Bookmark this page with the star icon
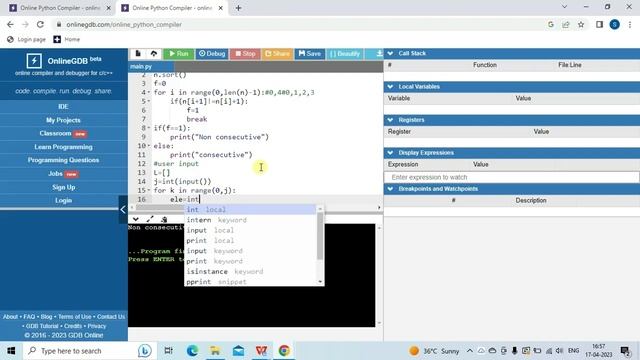 point(581,24)
